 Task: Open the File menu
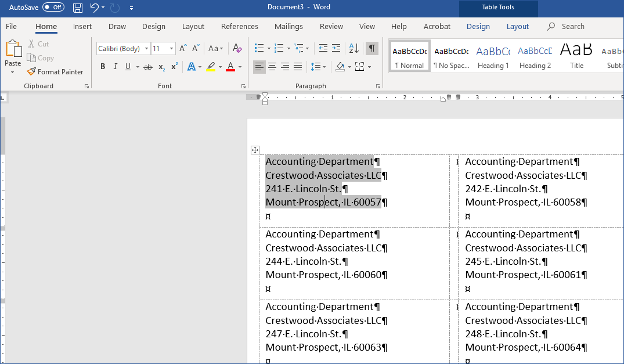11,26
